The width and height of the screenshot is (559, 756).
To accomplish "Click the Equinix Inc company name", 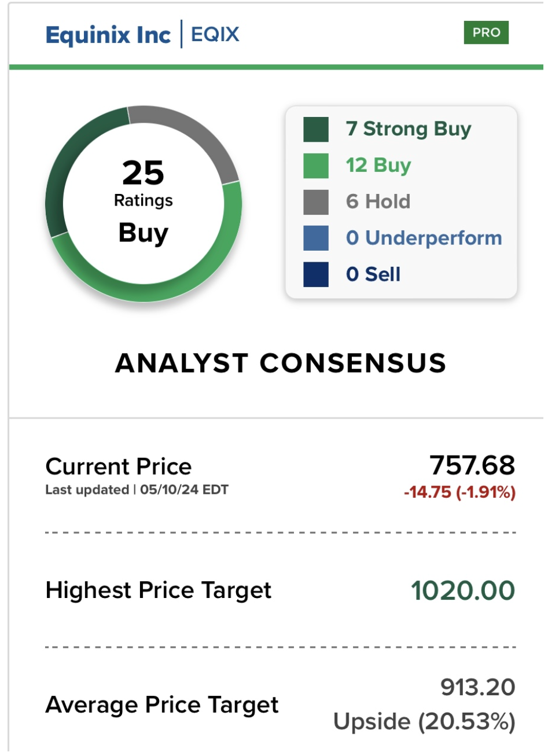I will pyautogui.click(x=108, y=35).
